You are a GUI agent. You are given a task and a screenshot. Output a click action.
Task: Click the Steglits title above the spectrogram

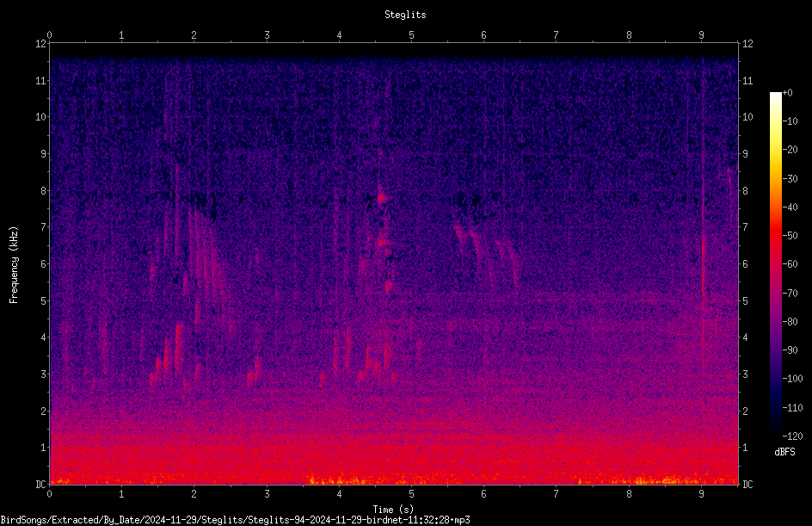click(x=405, y=15)
